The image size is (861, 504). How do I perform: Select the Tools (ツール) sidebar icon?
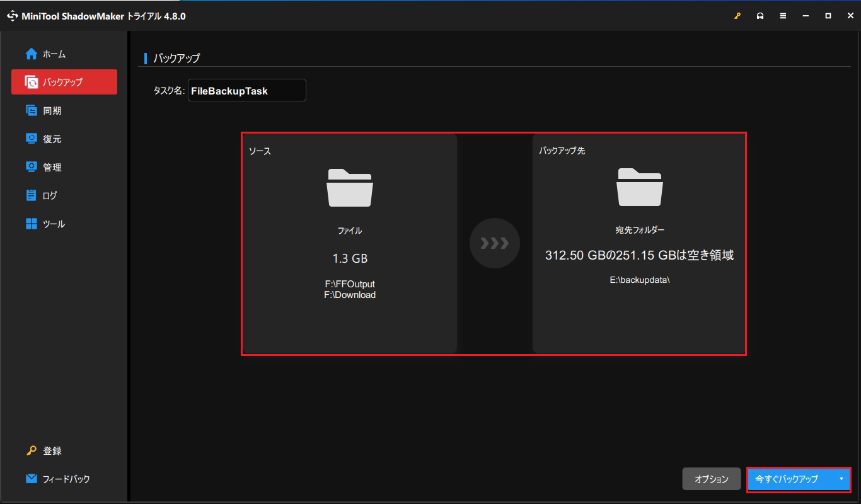(31, 224)
